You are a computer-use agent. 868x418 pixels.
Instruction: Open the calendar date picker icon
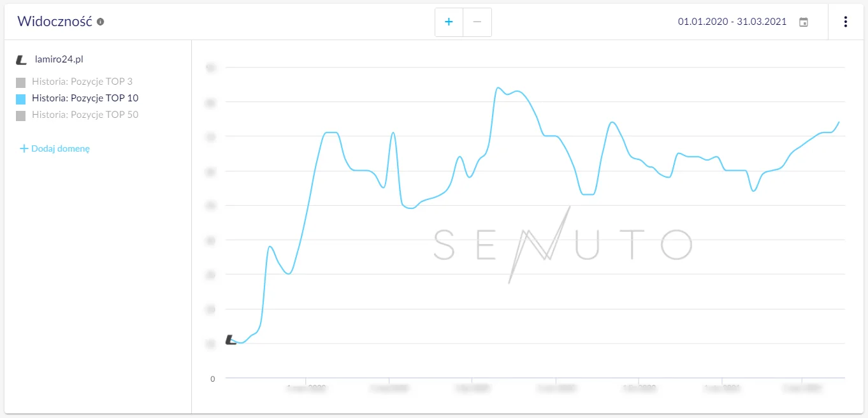(804, 22)
